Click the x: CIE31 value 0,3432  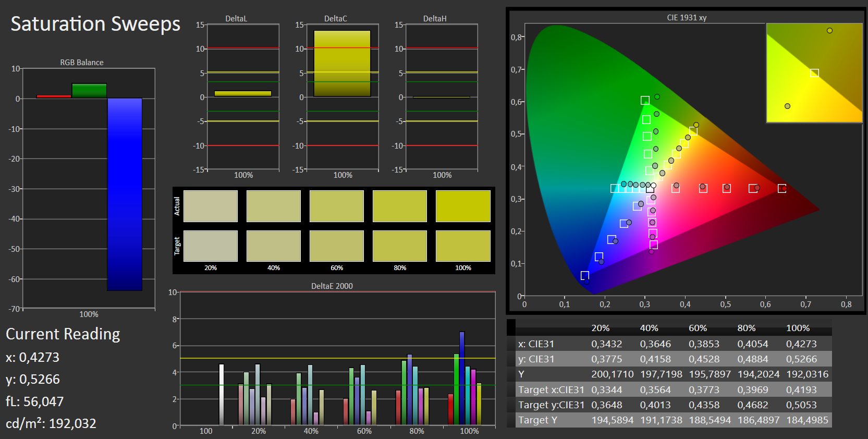[x=607, y=344]
